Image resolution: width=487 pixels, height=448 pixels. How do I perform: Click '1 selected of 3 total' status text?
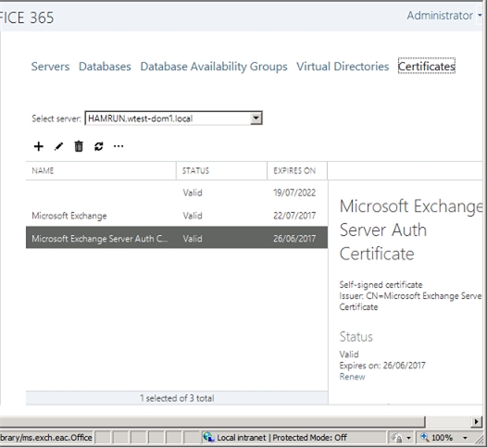pyautogui.click(x=177, y=398)
